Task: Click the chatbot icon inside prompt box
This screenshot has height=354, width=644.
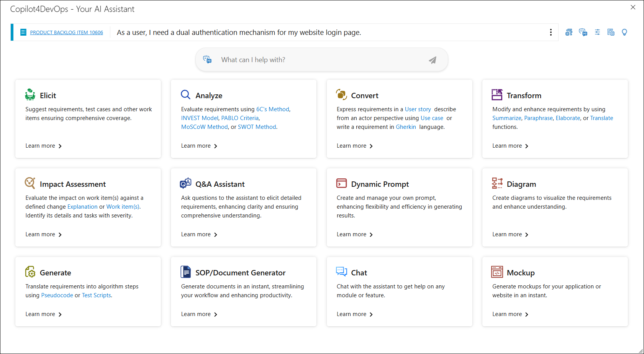Action: [x=207, y=59]
